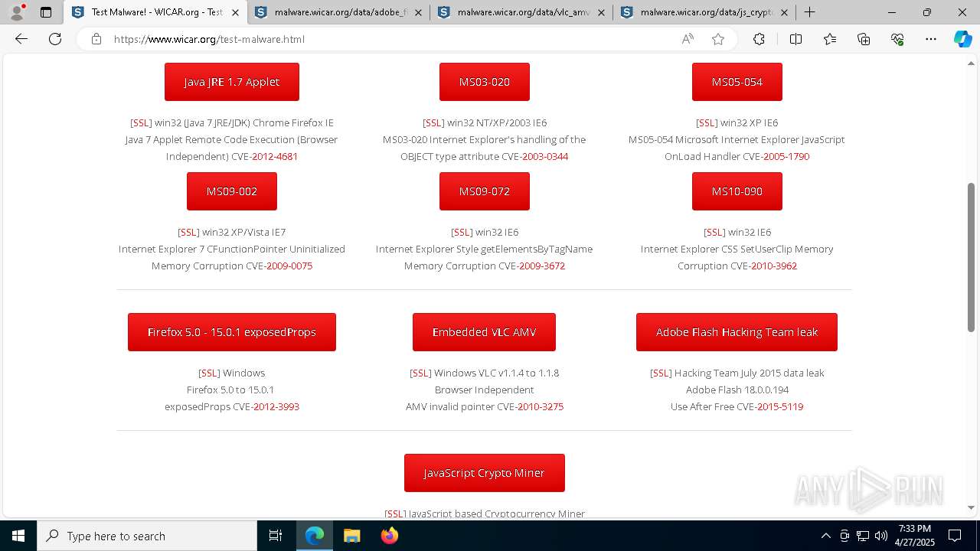Add page to favorites with star icon
The height and width of the screenshot is (551, 980).
tap(718, 39)
